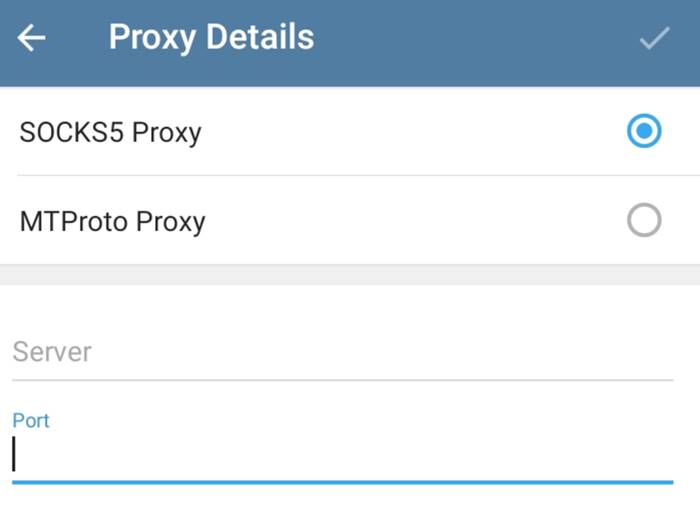700x507 pixels.
Task: Pick the unselected MTProto radio circle
Action: click(x=644, y=220)
